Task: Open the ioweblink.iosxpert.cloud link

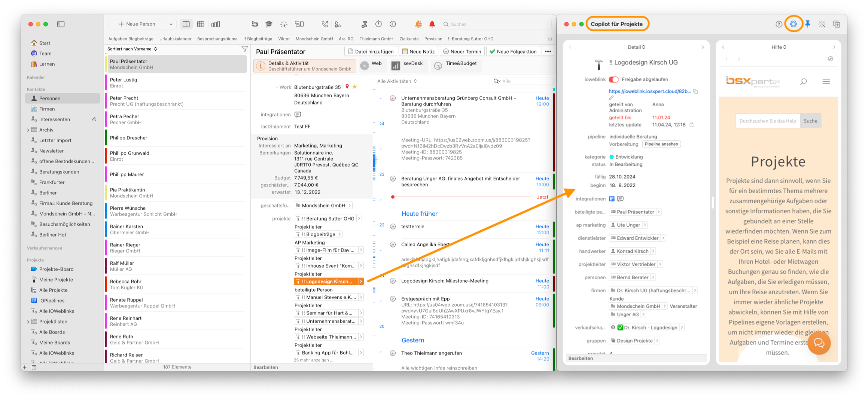Action: coord(649,91)
